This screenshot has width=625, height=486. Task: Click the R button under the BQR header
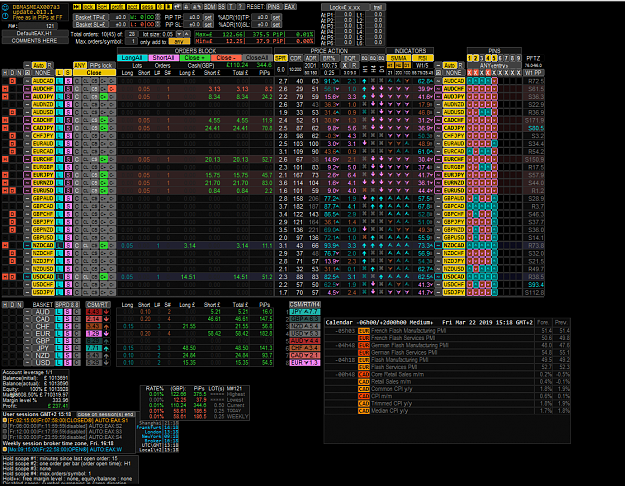point(354,65)
